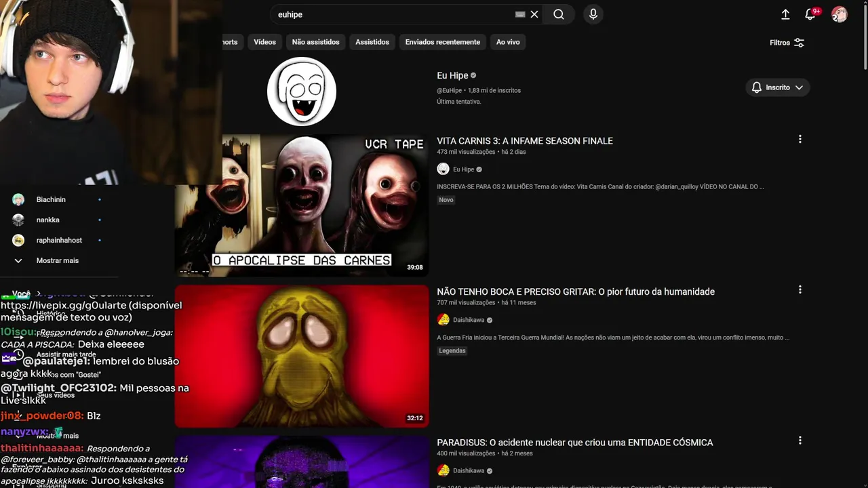868x488 pixels.
Task: Open options menu for PARADISUS video
Action: 800,441
